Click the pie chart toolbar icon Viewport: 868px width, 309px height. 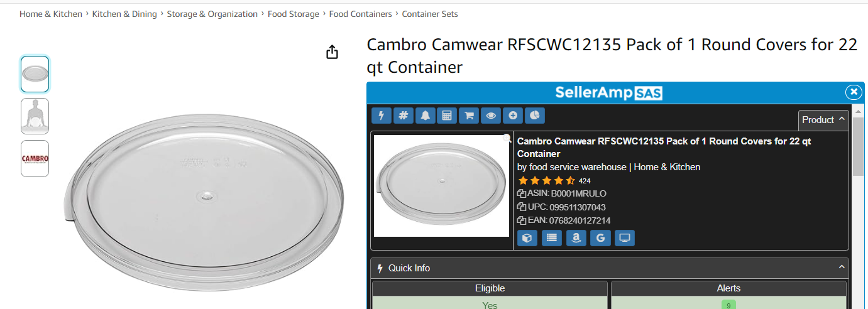tap(534, 116)
